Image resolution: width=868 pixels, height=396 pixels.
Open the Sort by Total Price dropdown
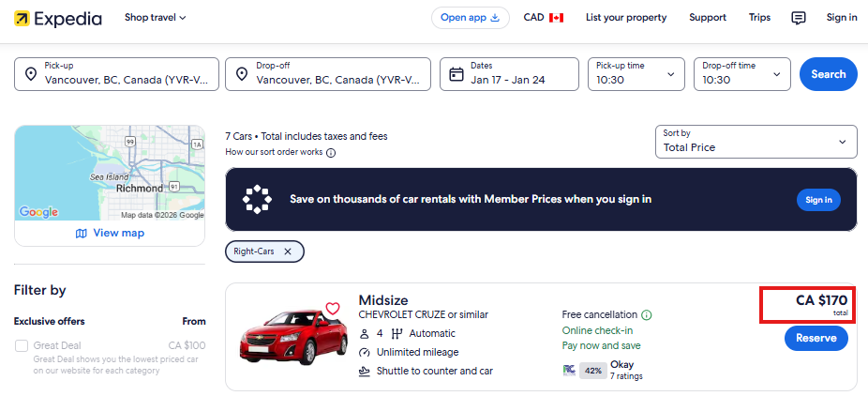pos(756,142)
